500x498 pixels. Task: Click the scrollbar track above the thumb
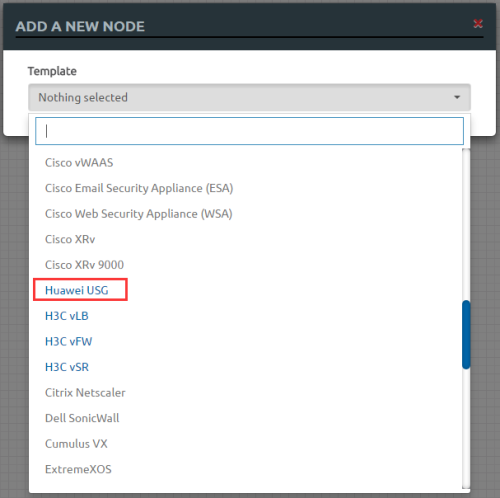coord(466,224)
